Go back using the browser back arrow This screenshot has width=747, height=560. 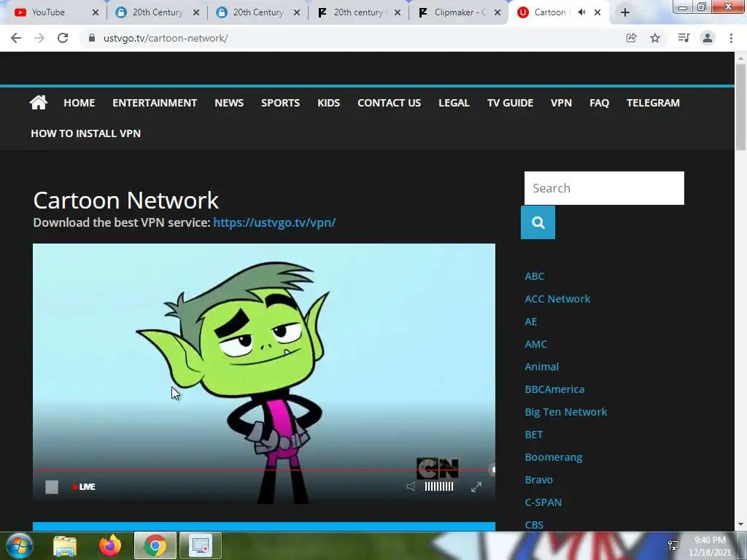[x=16, y=38]
